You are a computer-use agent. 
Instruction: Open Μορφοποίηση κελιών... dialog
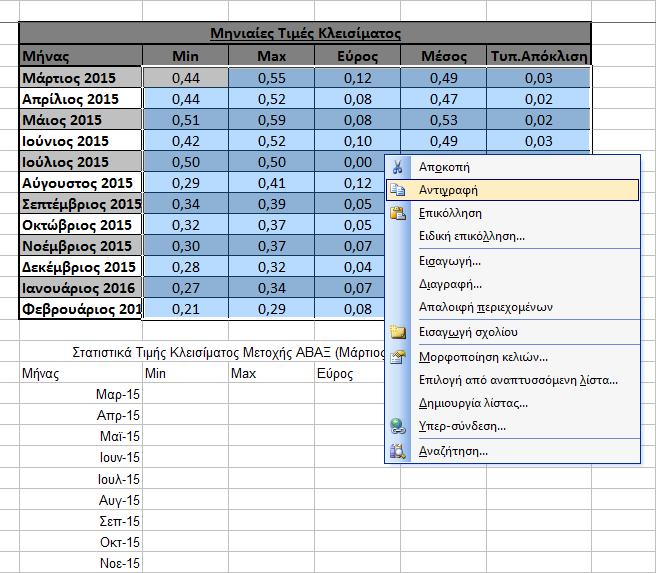pyautogui.click(x=512, y=357)
